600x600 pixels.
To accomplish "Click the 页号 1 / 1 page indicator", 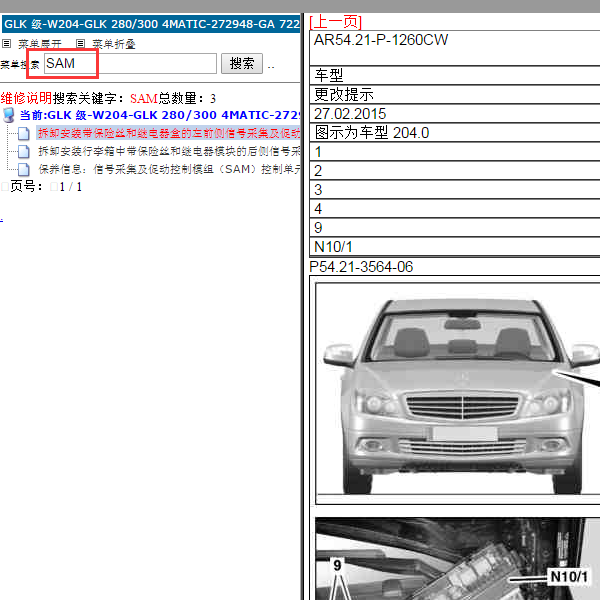I will tap(46, 187).
